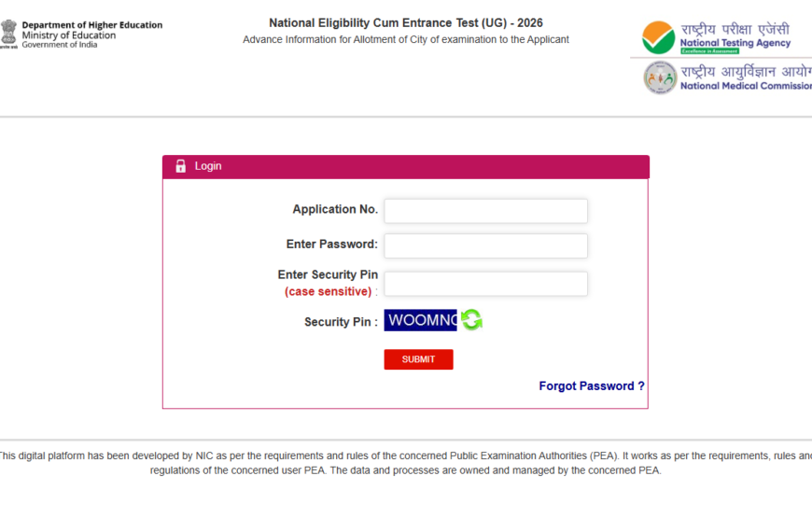
Task: Click the captcha image showing WOOMN
Action: (x=421, y=320)
